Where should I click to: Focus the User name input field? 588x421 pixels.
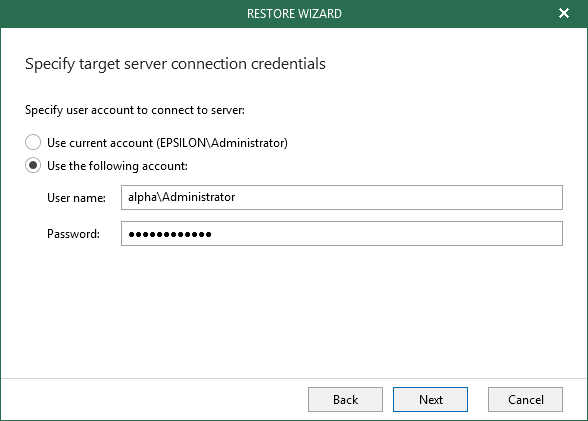342,197
